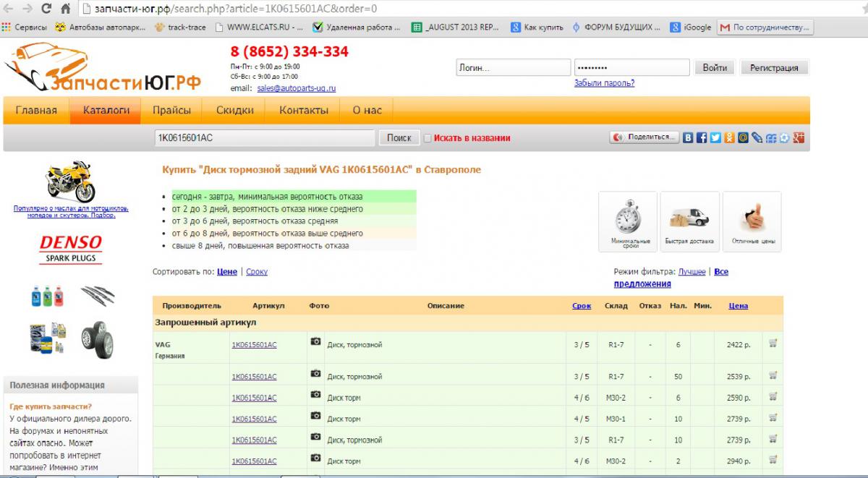
Task: Click the Срок column header
Action: (x=582, y=306)
